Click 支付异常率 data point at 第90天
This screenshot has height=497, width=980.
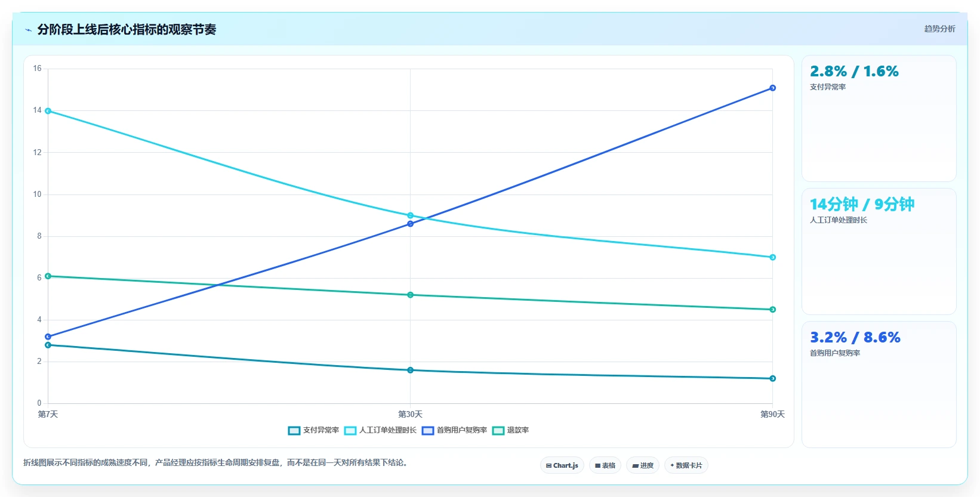click(772, 378)
